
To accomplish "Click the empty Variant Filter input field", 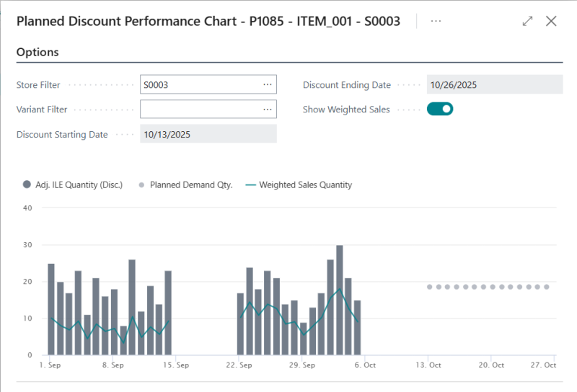I will pyautogui.click(x=201, y=110).
